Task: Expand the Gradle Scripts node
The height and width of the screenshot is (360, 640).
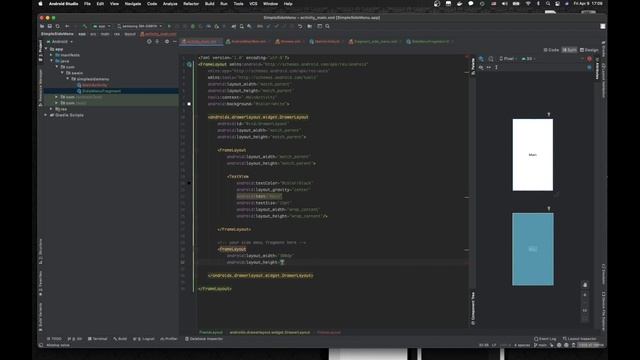Action: pos(46,115)
